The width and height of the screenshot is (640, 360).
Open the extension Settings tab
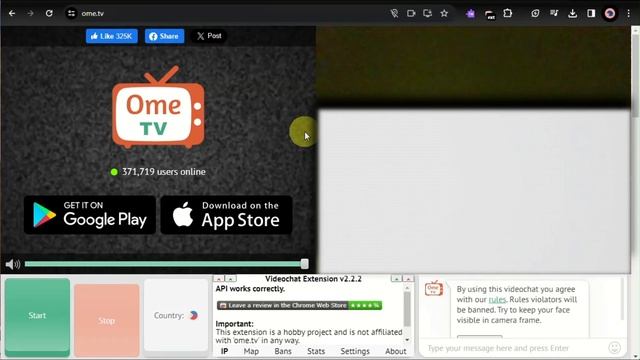click(x=355, y=351)
